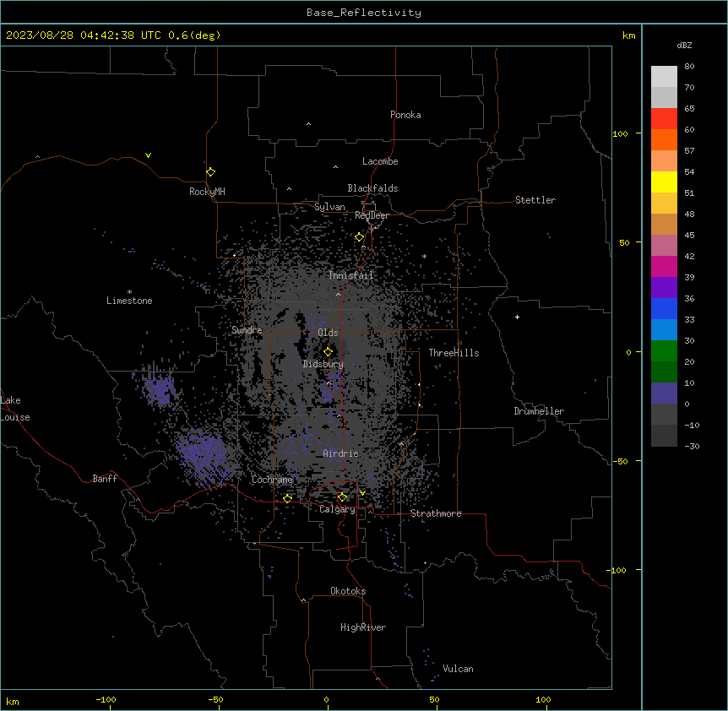Click the yellow diamond marker by RockyMH

tap(211, 172)
